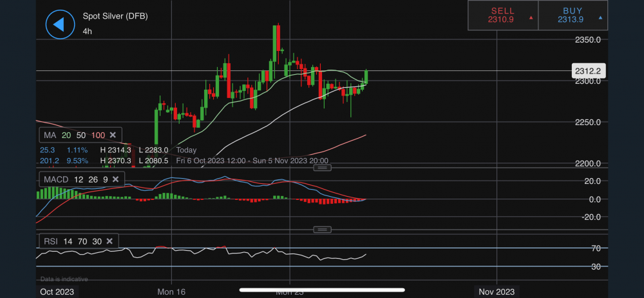
Task: Open RSI 14 70 30 settings label
Action: pos(72,241)
